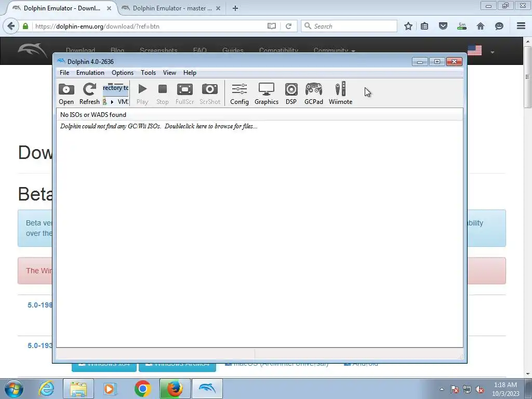Show hidden system tray icons arrow
Screen dimensions: 532x399
click(x=442, y=389)
